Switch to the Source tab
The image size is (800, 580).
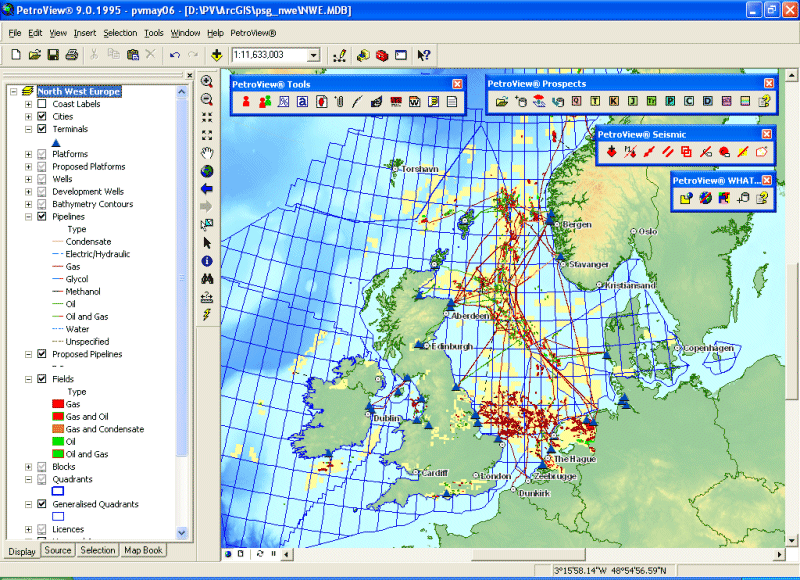pos(58,550)
